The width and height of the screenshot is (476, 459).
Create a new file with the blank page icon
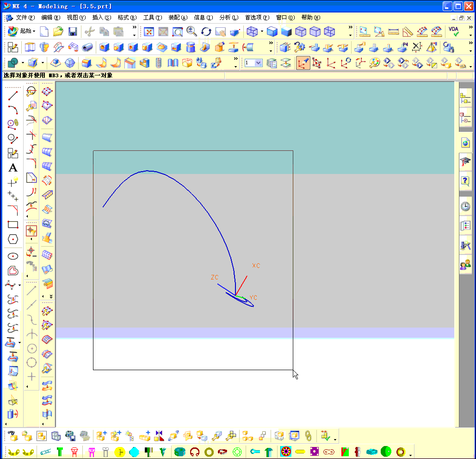coord(44,31)
